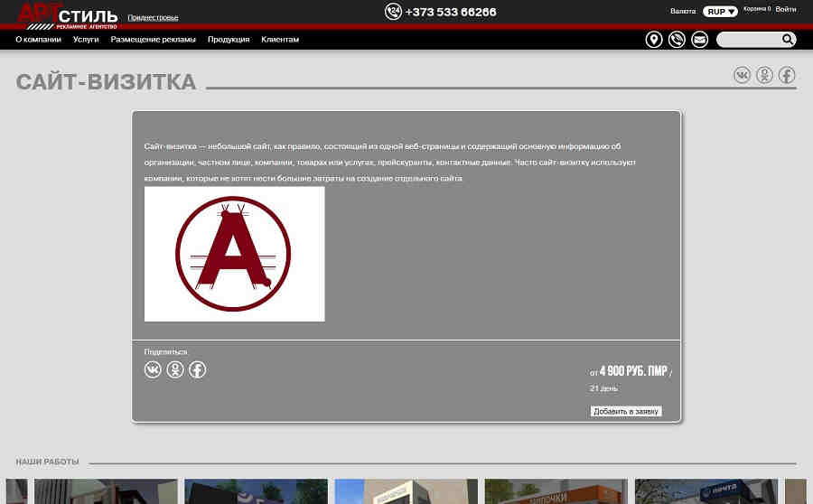Click Facebook icon under Поделиться
Viewport: 813px width, 504px height.
coord(197,369)
